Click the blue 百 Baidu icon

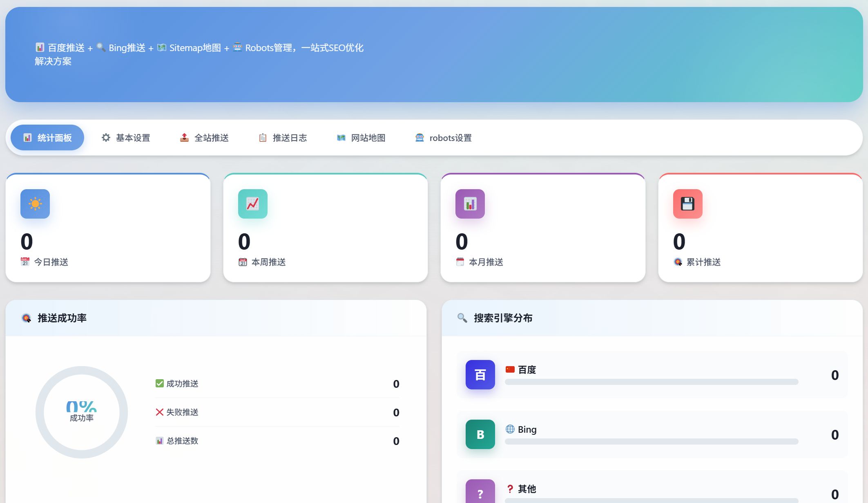(x=480, y=375)
